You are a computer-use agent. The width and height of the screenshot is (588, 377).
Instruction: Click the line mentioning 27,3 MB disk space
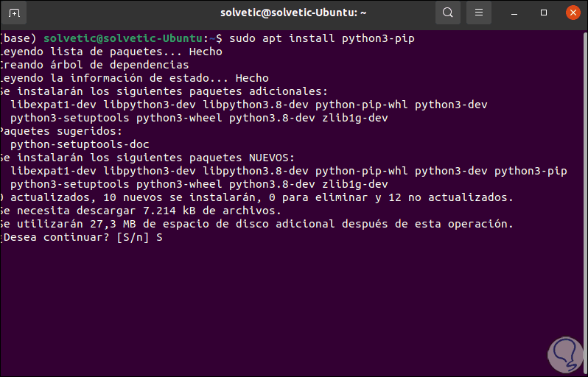tap(256, 224)
